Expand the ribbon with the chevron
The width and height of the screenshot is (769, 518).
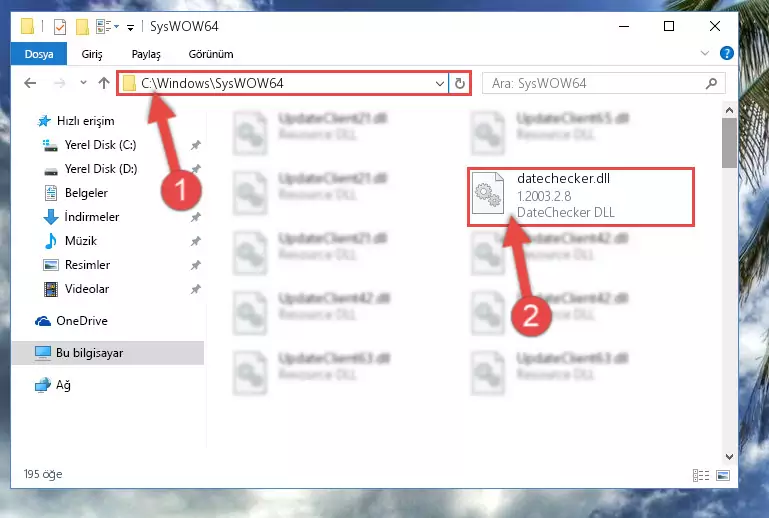705,53
